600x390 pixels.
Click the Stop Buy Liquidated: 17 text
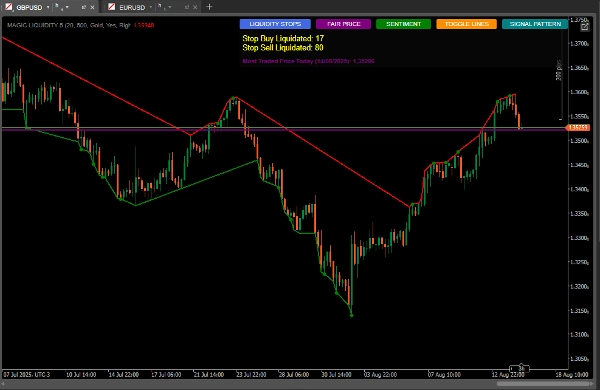click(x=283, y=38)
